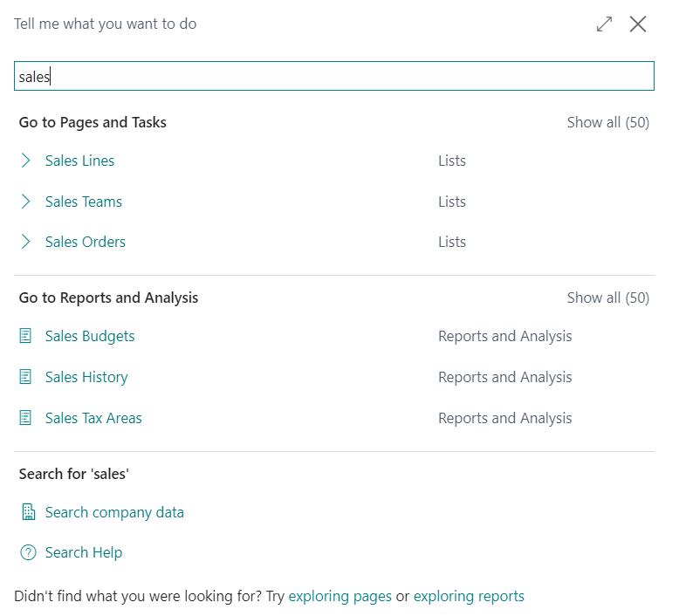Click the chevron beside Sales Orders
Viewport: 679px width, 616px height.
click(25, 242)
